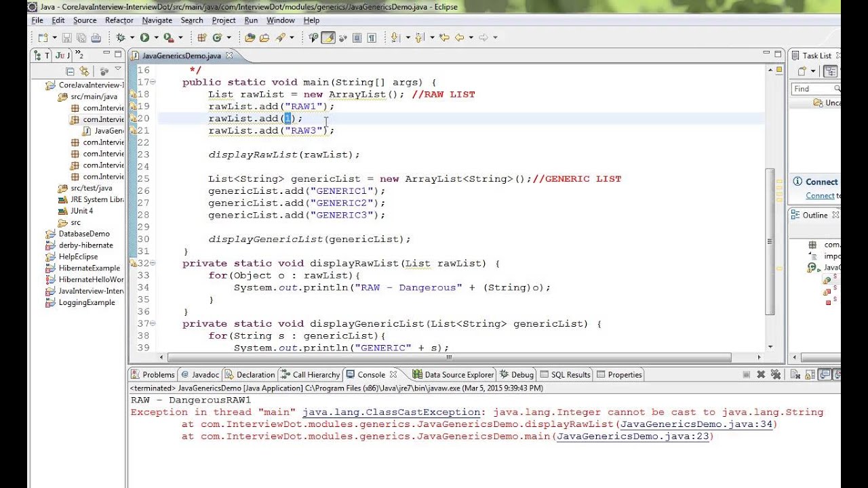Open the Refactor menu
The image size is (868, 488).
click(119, 20)
